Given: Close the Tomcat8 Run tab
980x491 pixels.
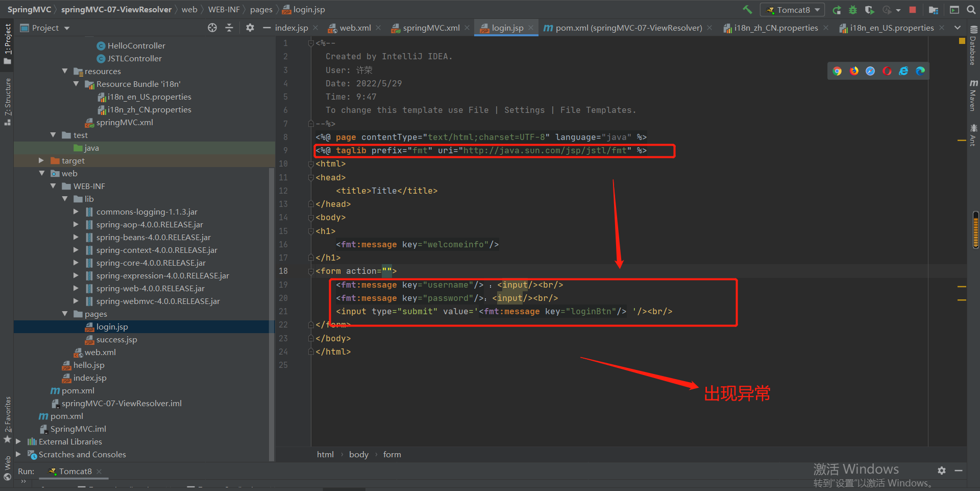Looking at the screenshot, I should click(x=99, y=471).
